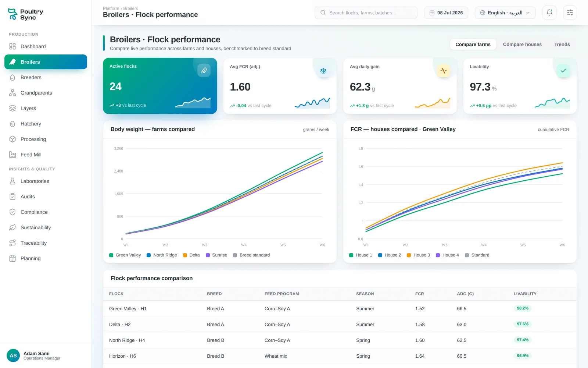Click the search magnifier icon
The height and width of the screenshot is (368, 588).
tap(323, 13)
